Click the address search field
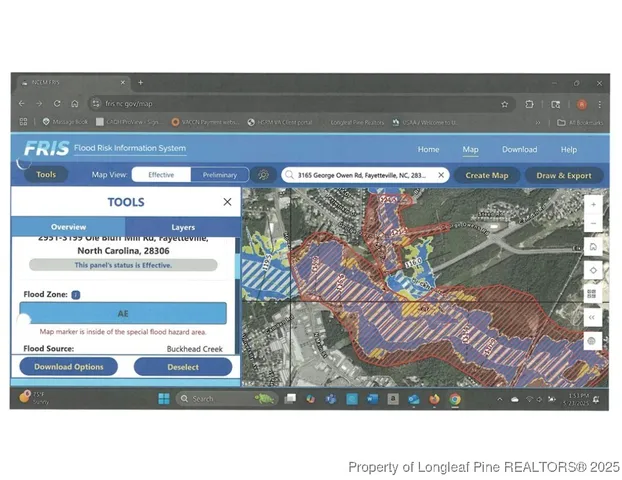This screenshot has width=622, height=480. pos(360,175)
